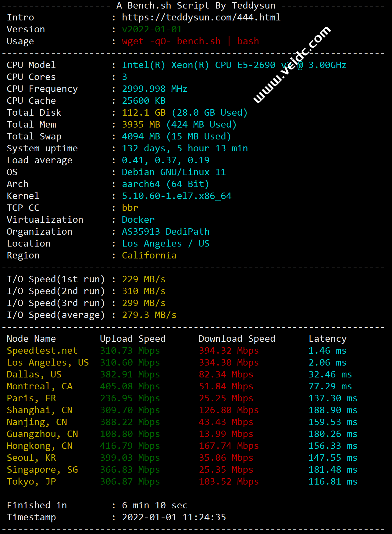Click the system uptime value of 132 days
The height and width of the screenshot is (534, 392).
click(x=185, y=148)
